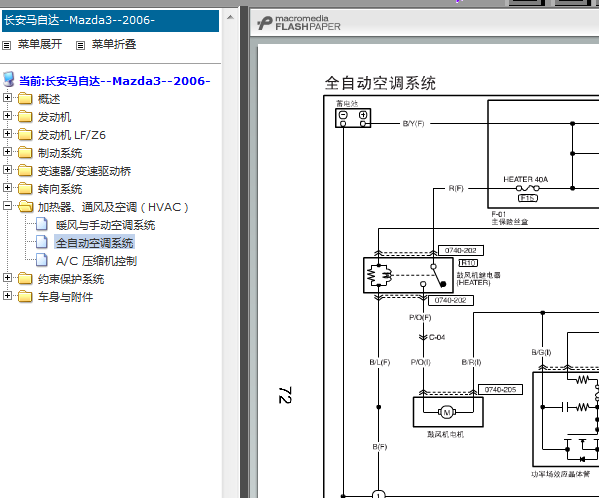This screenshot has width=599, height=498.
Task: Click the 鼓风机电机 motor symbol
Action: click(x=447, y=412)
